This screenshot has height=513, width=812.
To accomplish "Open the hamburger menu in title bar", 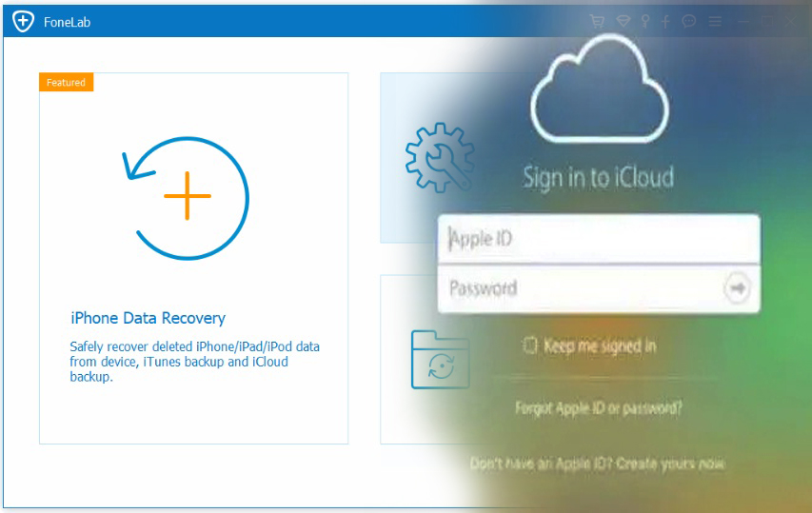I will [x=715, y=21].
